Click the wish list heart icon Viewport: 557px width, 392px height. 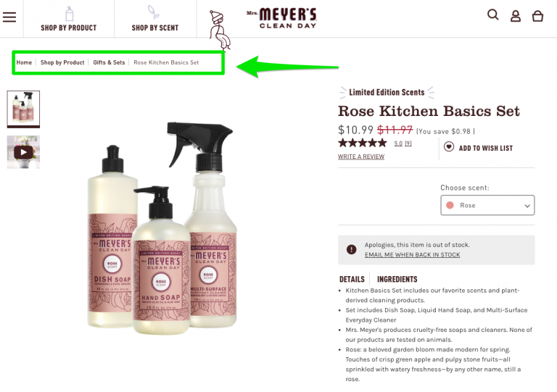[x=449, y=146]
